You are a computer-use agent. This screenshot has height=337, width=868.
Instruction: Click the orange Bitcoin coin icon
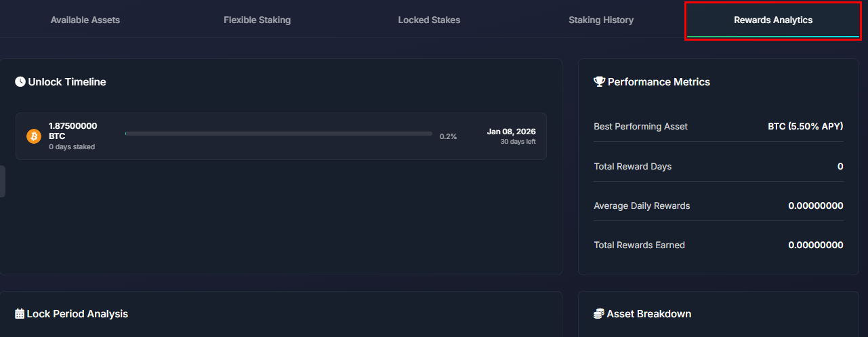pyautogui.click(x=34, y=136)
